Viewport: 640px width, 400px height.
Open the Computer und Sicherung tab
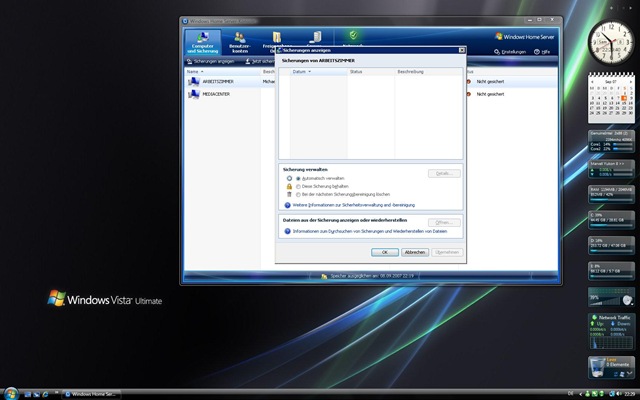(202, 42)
